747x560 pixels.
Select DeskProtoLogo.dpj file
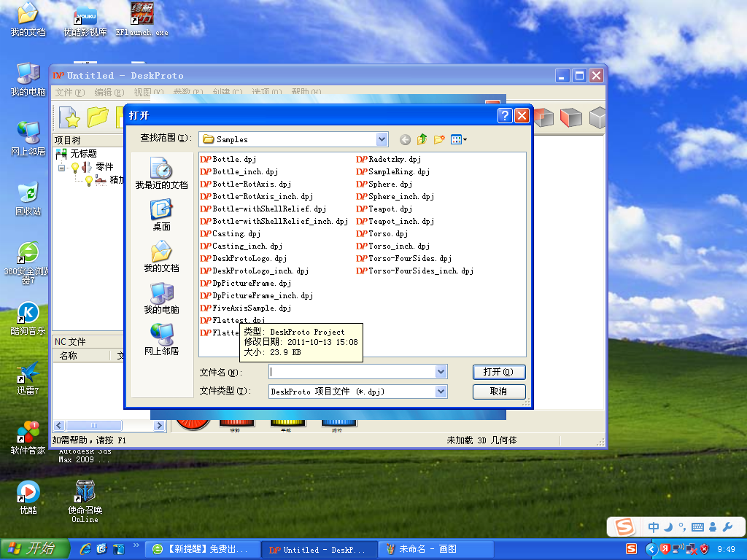click(244, 258)
